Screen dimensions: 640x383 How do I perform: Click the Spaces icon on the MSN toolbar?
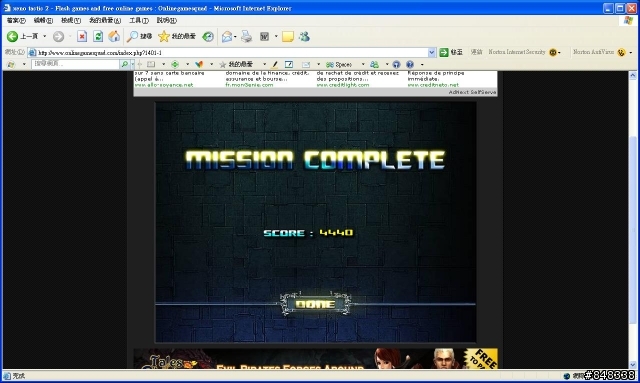coord(330,65)
